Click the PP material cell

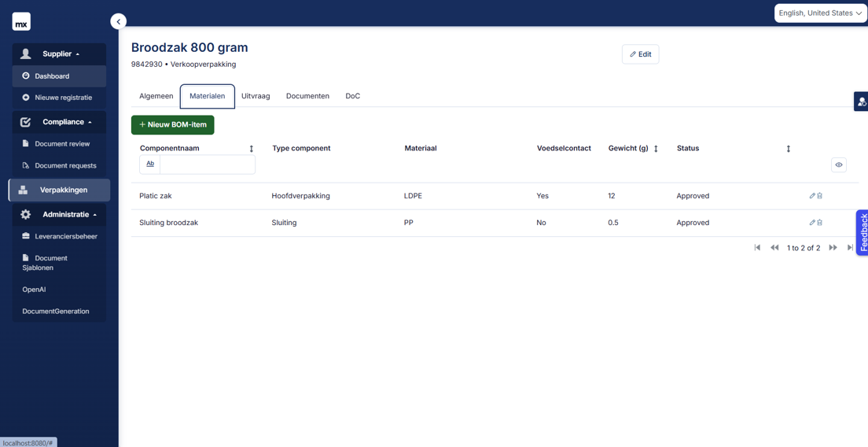(409, 223)
